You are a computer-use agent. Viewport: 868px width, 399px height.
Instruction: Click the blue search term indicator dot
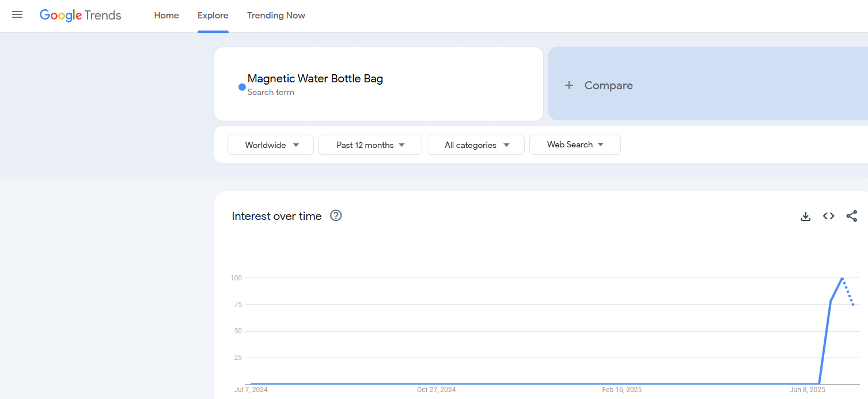pyautogui.click(x=241, y=87)
